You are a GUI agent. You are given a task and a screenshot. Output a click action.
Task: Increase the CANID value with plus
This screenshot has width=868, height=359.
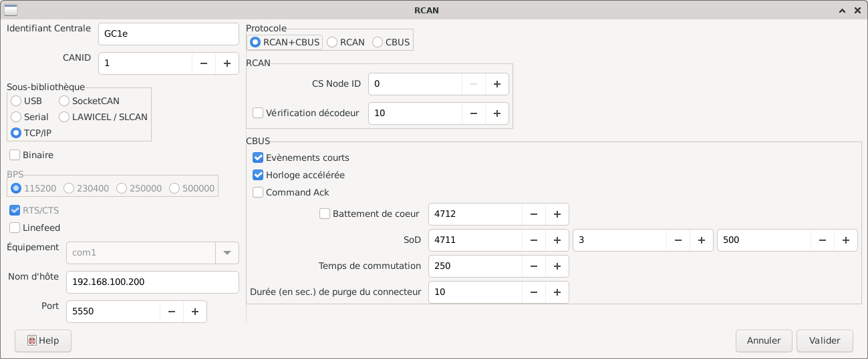coord(227,63)
